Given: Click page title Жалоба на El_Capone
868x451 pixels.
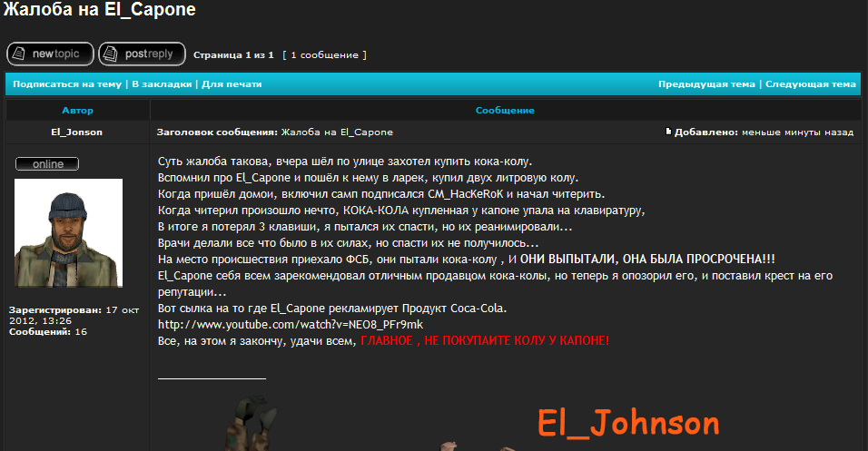Looking at the screenshot, I should pyautogui.click(x=98, y=12).
